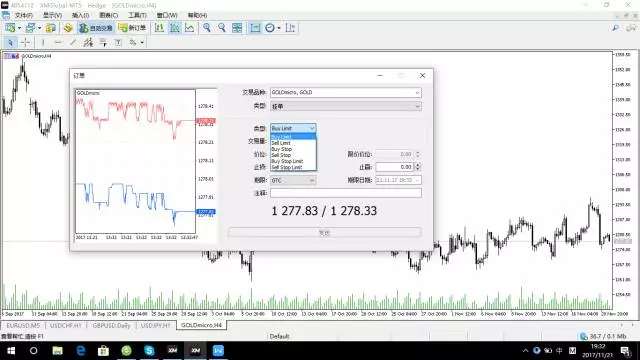Toggle the auto trading toolbar button
This screenshot has width=640, height=360.
tap(96, 28)
